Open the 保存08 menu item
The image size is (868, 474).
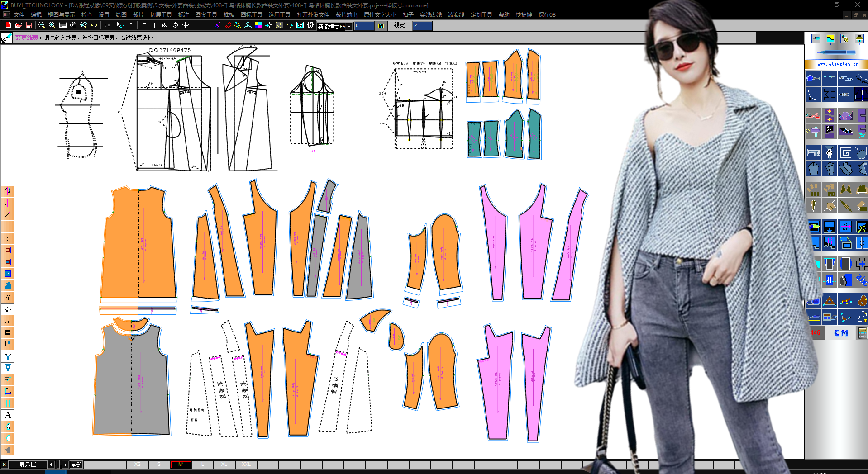(x=547, y=15)
